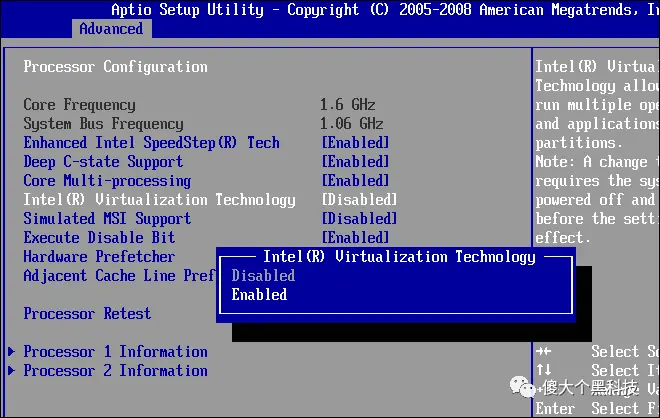
Task: Change Deep C-state Support's [Enabled] value
Action: tap(356, 162)
